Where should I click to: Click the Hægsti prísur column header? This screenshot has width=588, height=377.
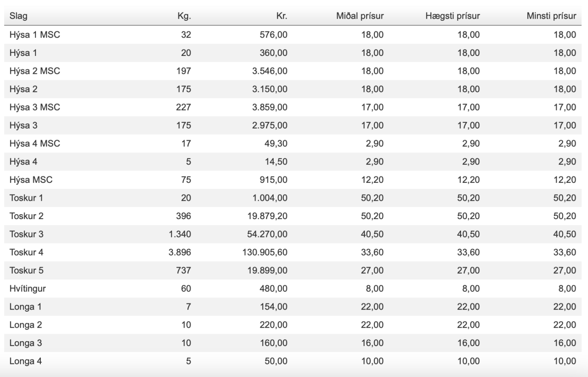click(452, 16)
